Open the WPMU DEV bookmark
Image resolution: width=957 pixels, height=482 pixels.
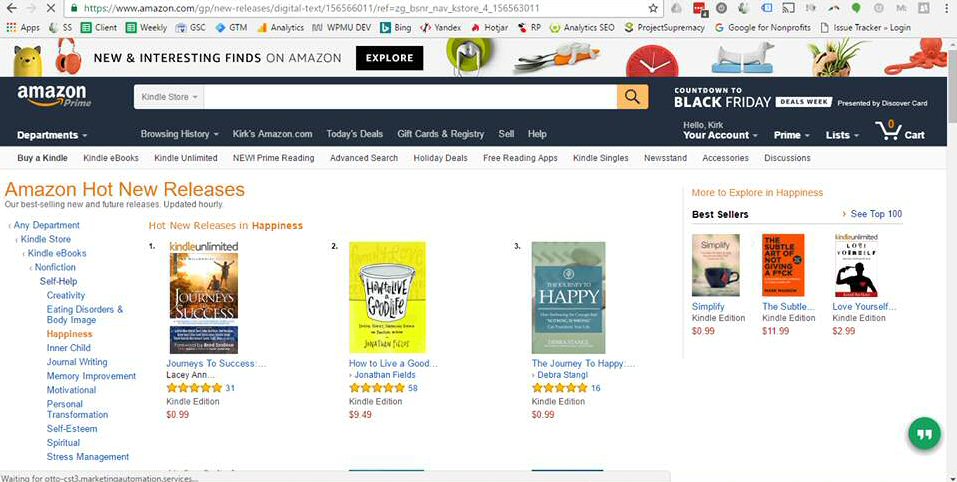pyautogui.click(x=341, y=27)
